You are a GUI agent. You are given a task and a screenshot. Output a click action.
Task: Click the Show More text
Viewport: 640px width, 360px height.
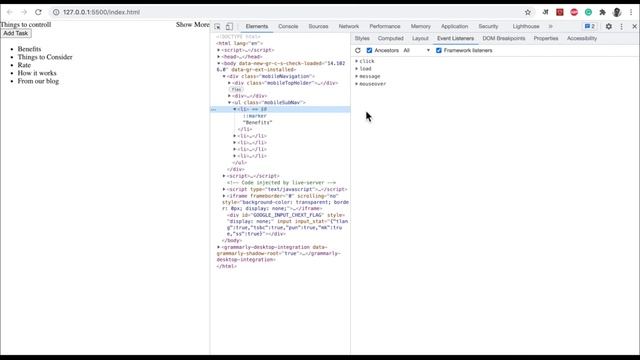193,24
